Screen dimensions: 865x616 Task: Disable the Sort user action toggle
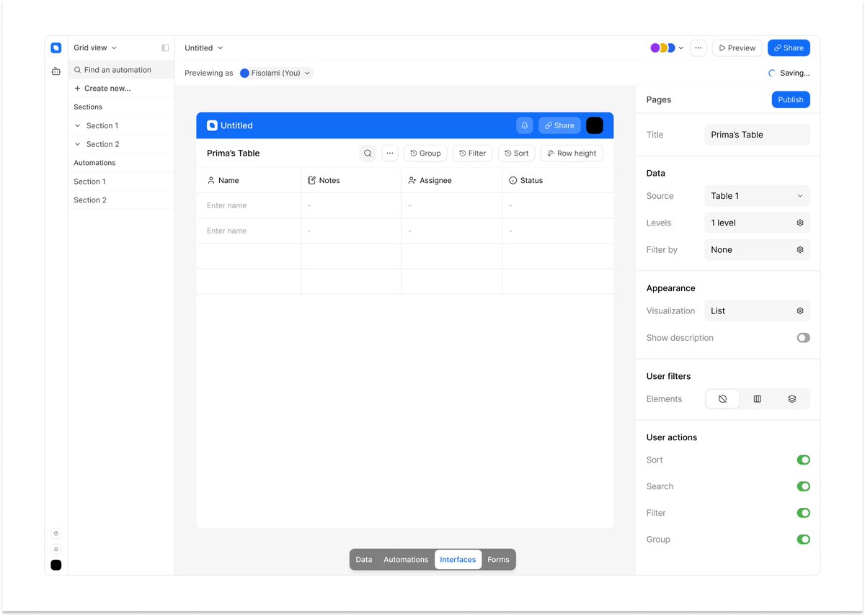point(803,460)
